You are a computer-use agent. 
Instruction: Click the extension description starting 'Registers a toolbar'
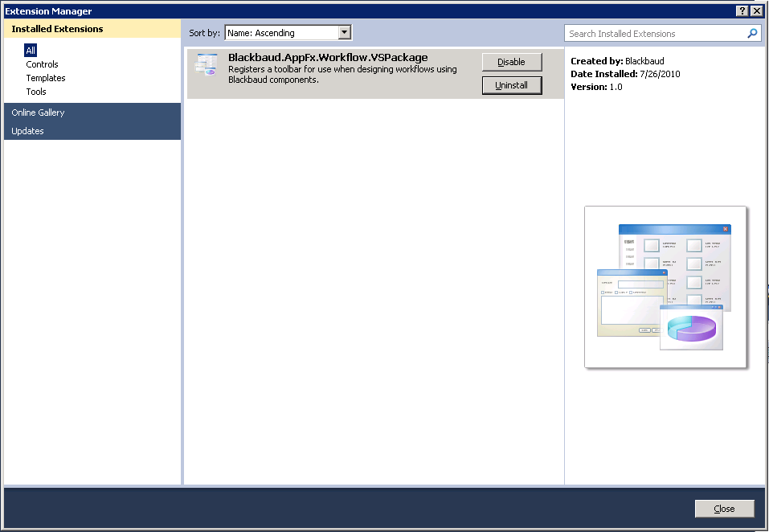coord(342,75)
